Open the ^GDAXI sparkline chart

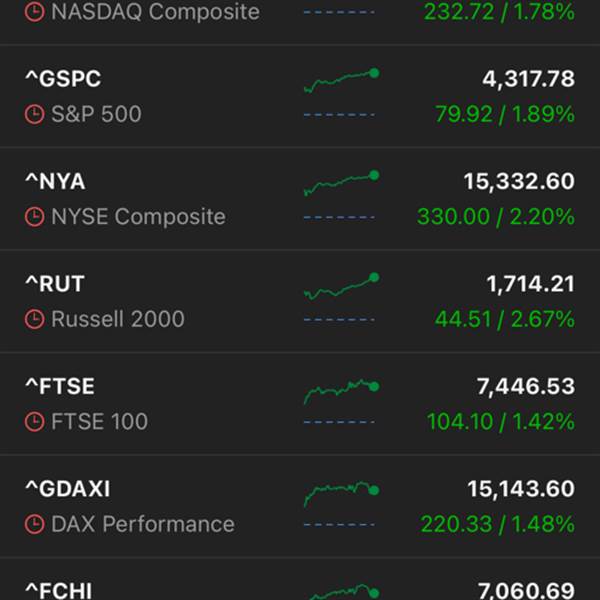point(341,494)
